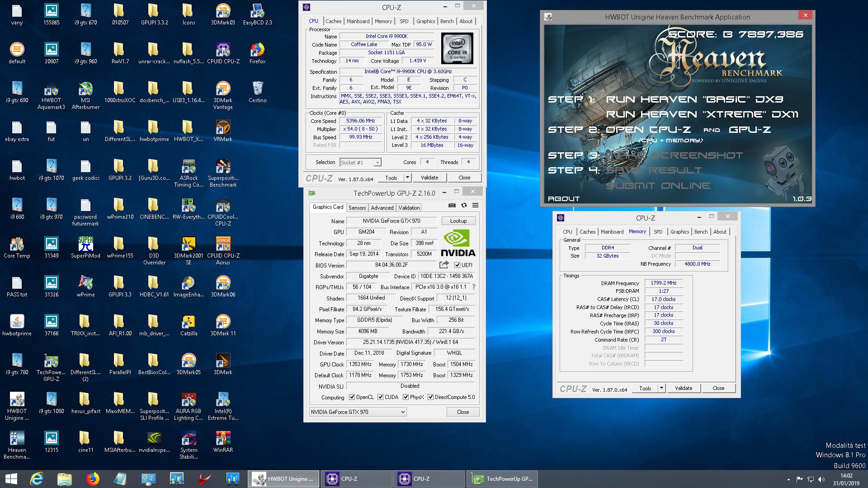The image size is (868, 488).
Task: Click the GPU-Z refresh icon
Action: [x=464, y=205]
